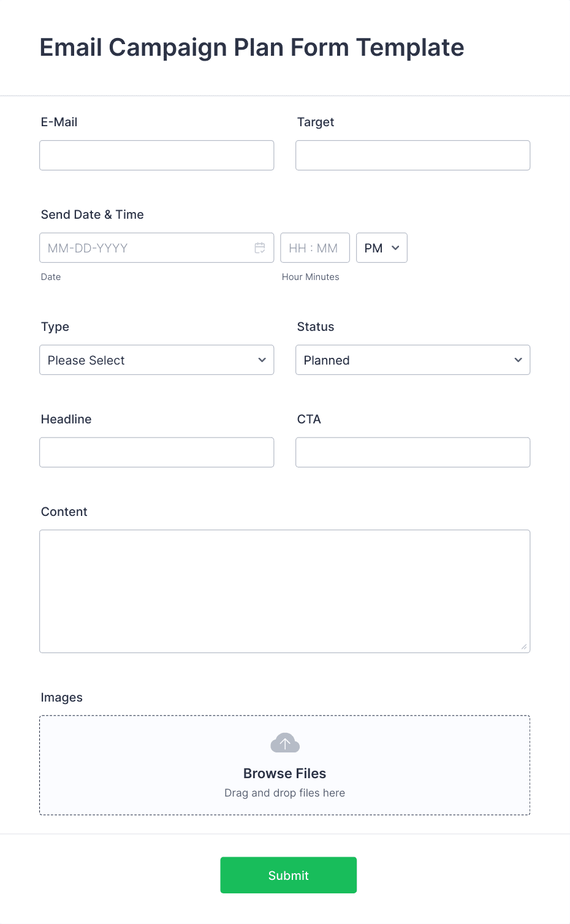Expand the AM/PM dropdown
Screen dimensions: 570x924
point(382,248)
